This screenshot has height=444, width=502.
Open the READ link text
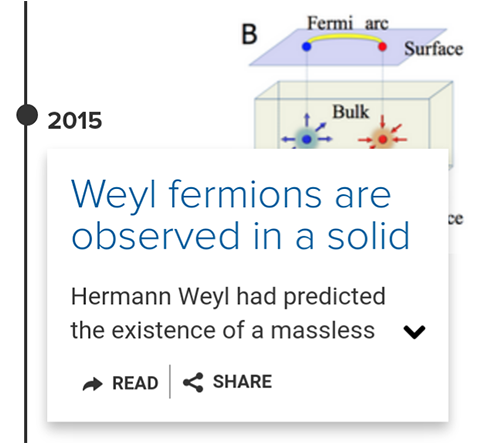[x=135, y=383]
